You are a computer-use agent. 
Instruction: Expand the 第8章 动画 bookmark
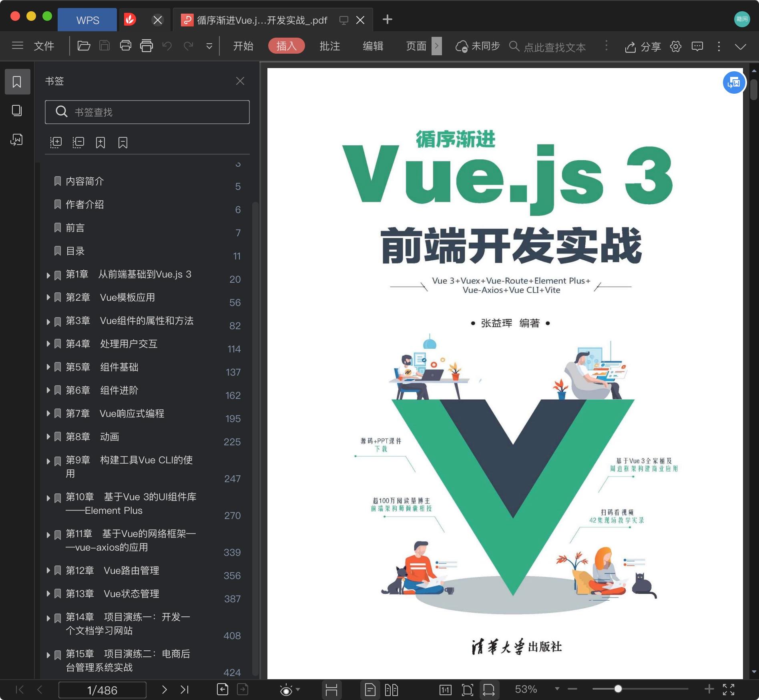(x=48, y=437)
